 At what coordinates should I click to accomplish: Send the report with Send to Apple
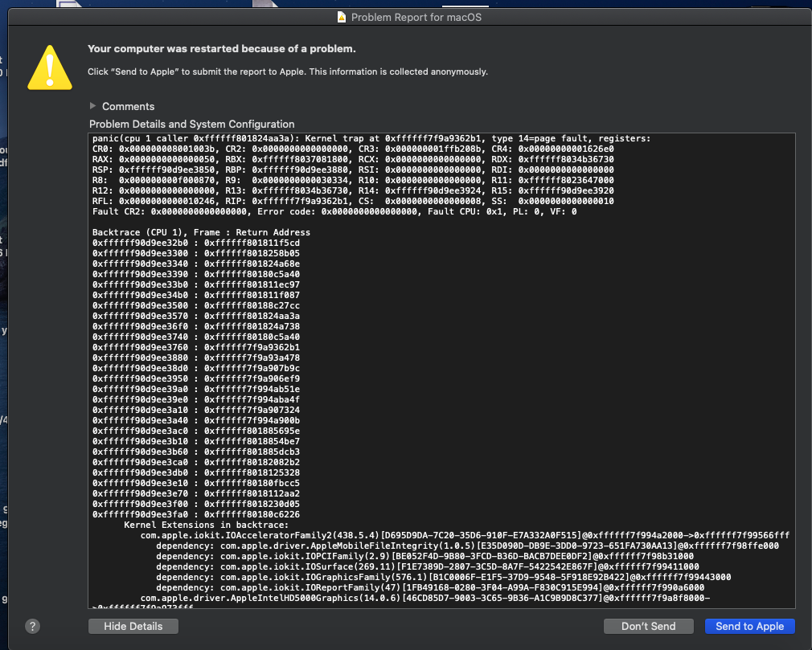750,626
